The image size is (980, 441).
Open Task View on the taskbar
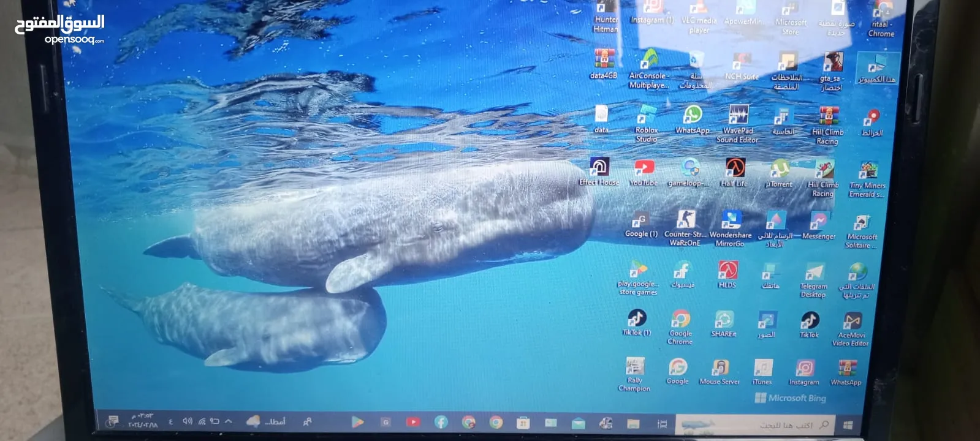[662, 424]
